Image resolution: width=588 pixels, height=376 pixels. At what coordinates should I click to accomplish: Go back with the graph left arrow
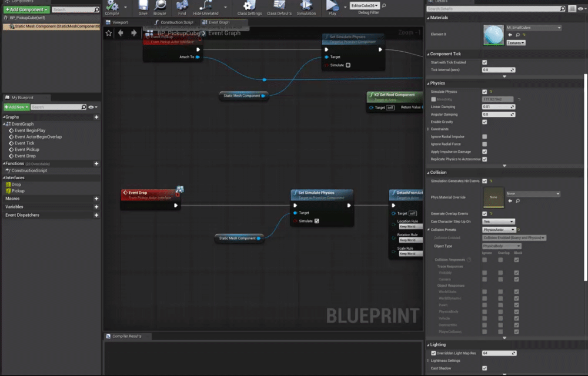tap(121, 33)
